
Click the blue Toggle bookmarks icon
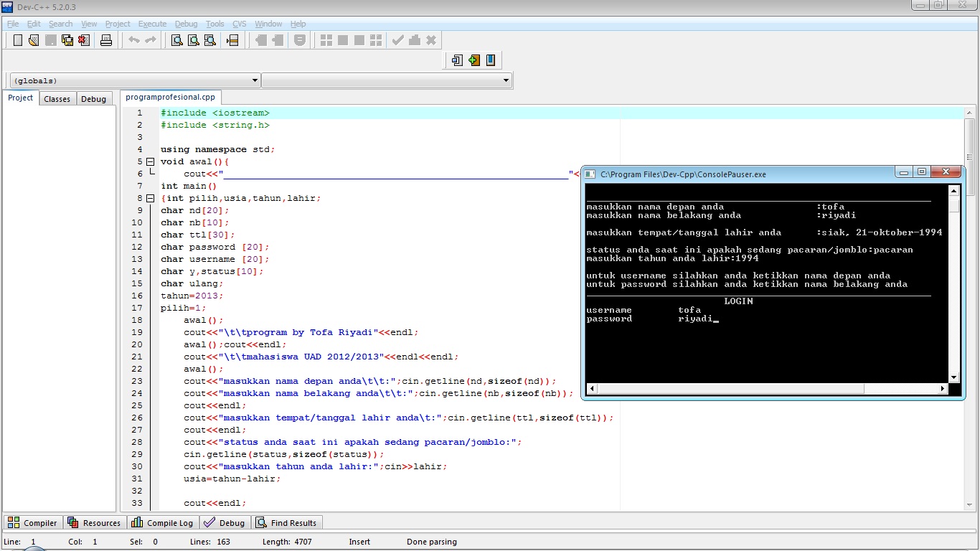(491, 60)
